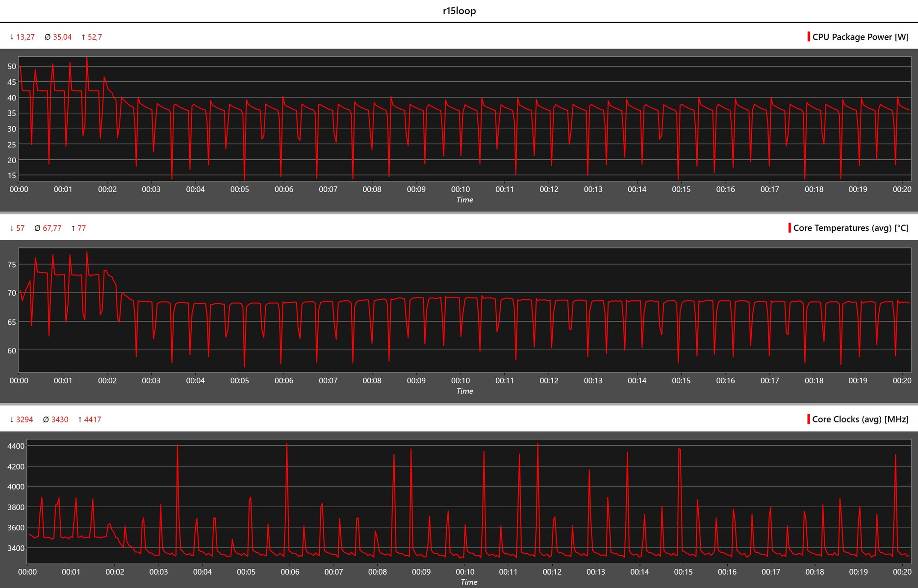Click the minimum power value 13,27
This screenshot has height=588, width=918.
point(25,37)
